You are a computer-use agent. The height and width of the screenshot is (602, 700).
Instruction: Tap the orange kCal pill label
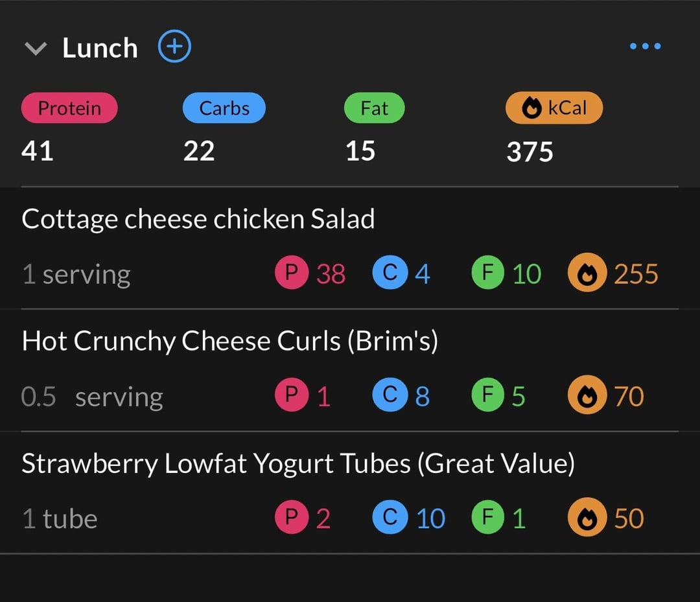point(554,108)
